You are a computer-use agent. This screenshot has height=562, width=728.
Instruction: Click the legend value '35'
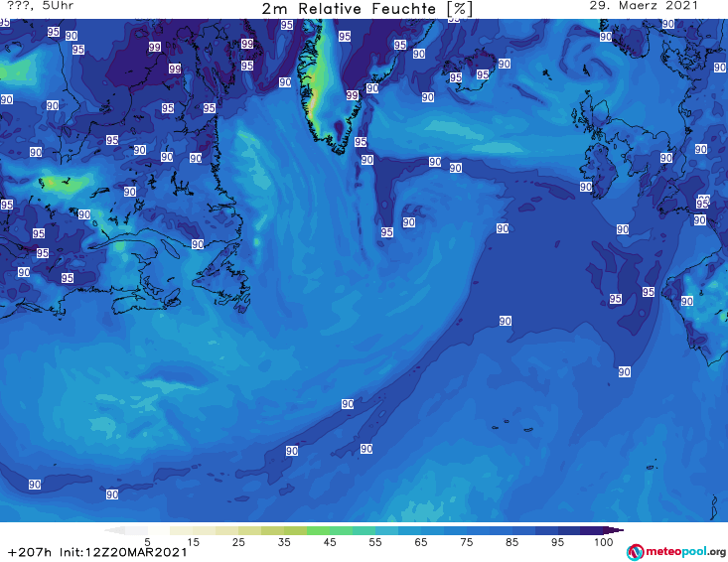click(x=284, y=542)
